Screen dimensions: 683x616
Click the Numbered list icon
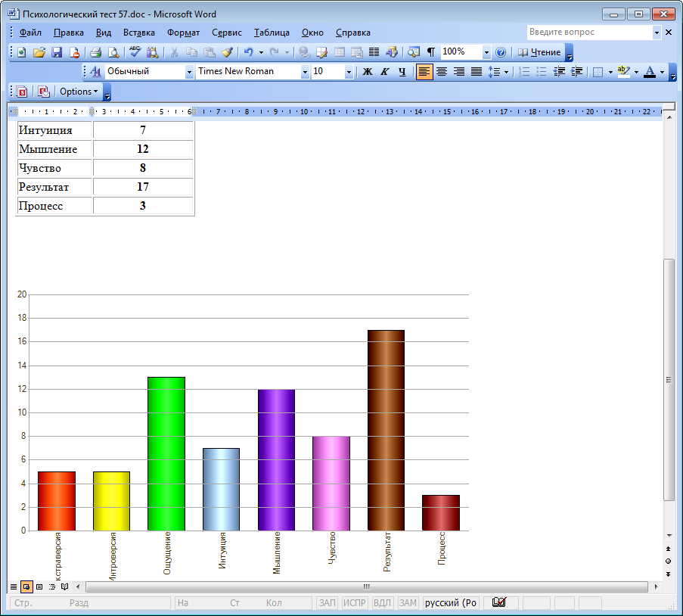pyautogui.click(x=524, y=71)
